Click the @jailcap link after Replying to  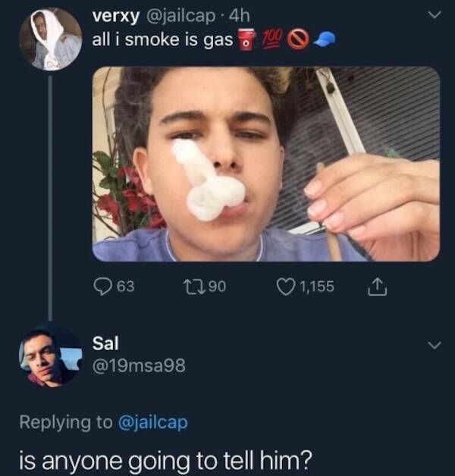coord(154,422)
